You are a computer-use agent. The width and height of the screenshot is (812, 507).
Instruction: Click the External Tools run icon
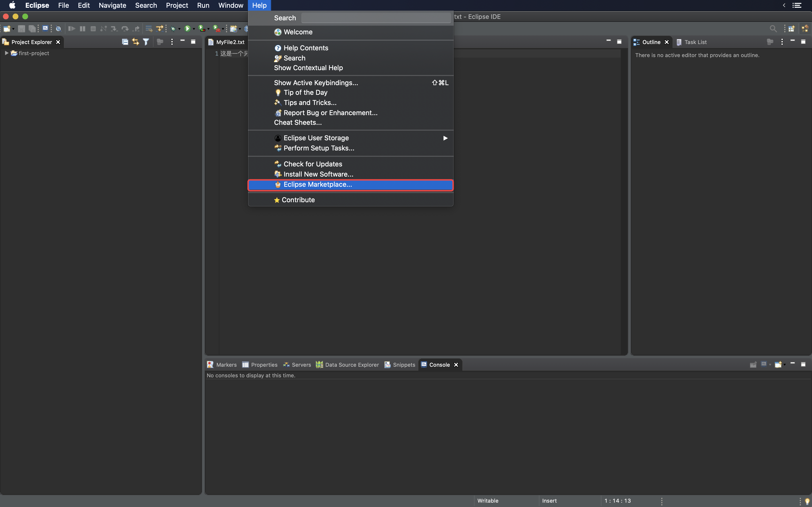click(217, 29)
